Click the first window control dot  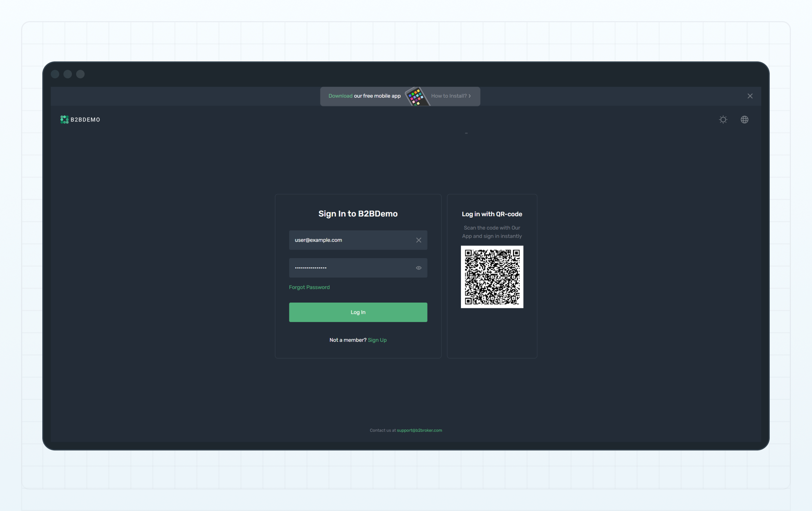click(55, 74)
